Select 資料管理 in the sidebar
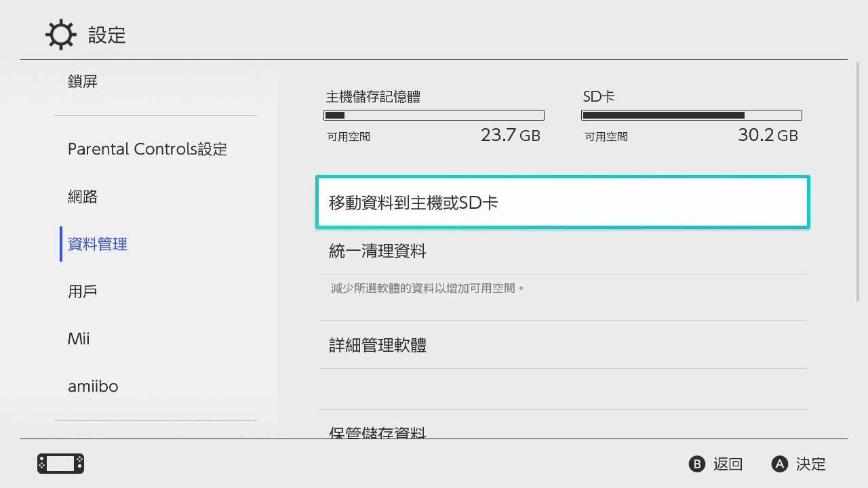The width and height of the screenshot is (868, 488). pyautogui.click(x=97, y=243)
